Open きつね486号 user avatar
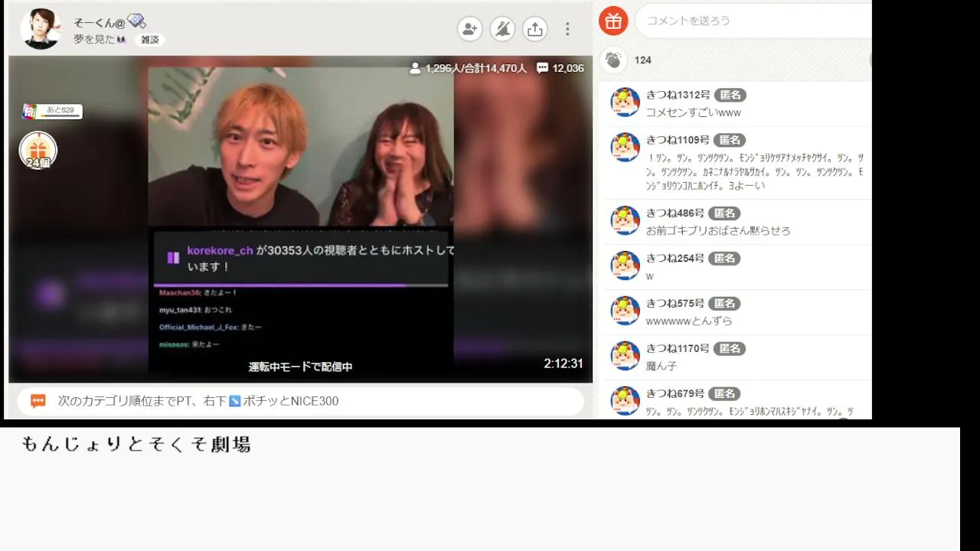The height and width of the screenshot is (551, 980). pyautogui.click(x=625, y=220)
